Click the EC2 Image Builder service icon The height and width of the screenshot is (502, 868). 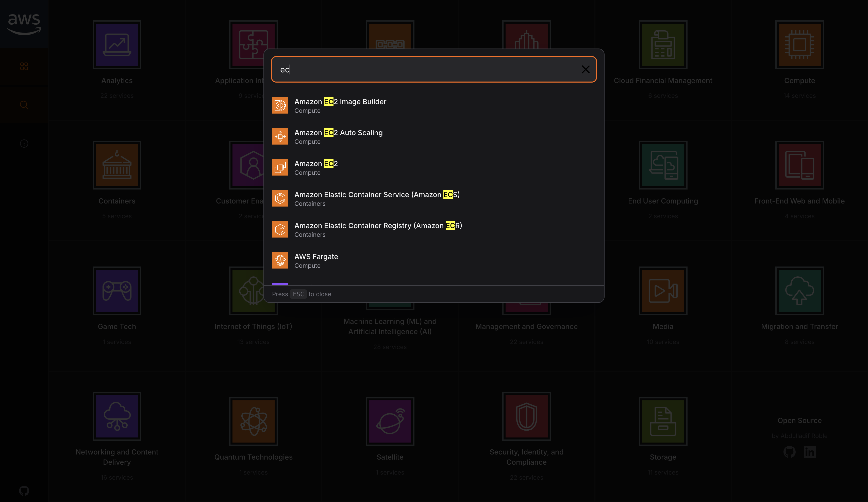pyautogui.click(x=280, y=105)
